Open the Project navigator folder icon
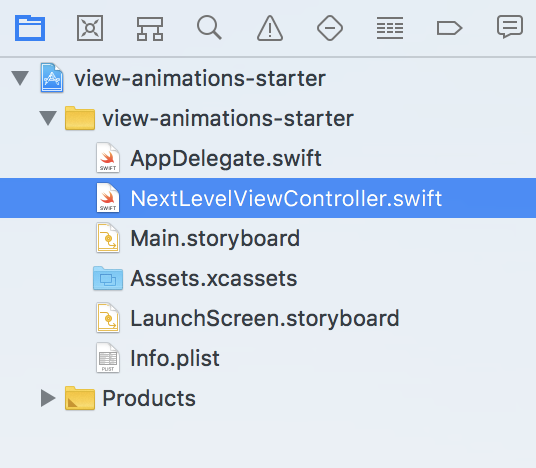The image size is (536, 468). point(30,28)
